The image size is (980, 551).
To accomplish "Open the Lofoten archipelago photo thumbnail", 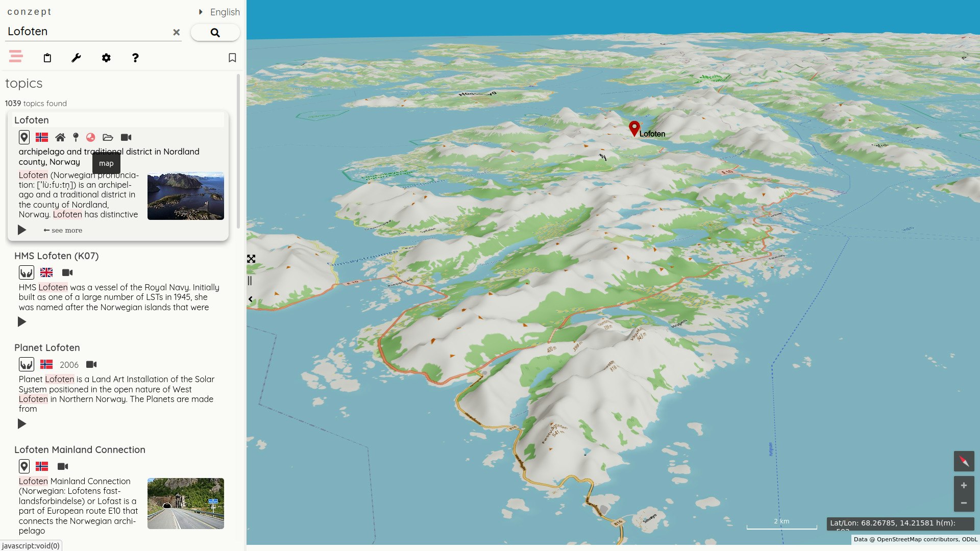I will (186, 196).
